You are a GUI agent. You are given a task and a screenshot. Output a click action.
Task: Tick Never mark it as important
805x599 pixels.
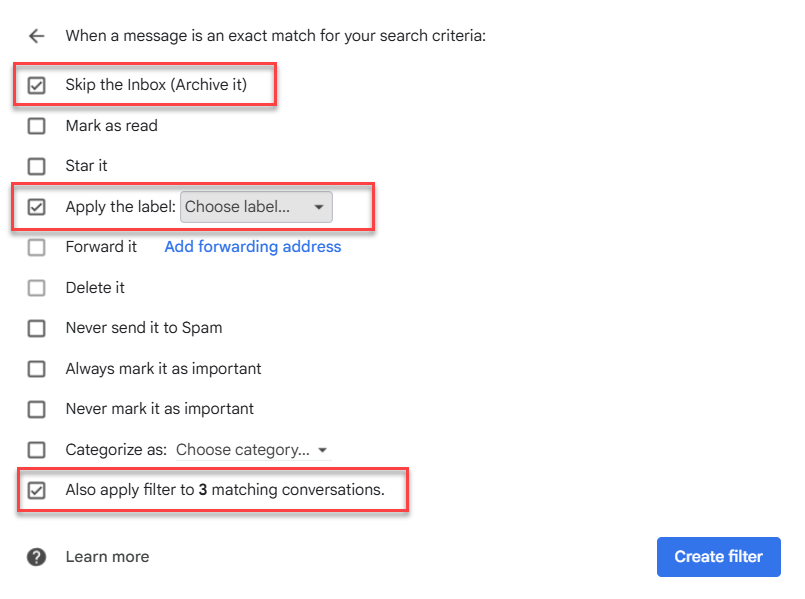tap(37, 409)
